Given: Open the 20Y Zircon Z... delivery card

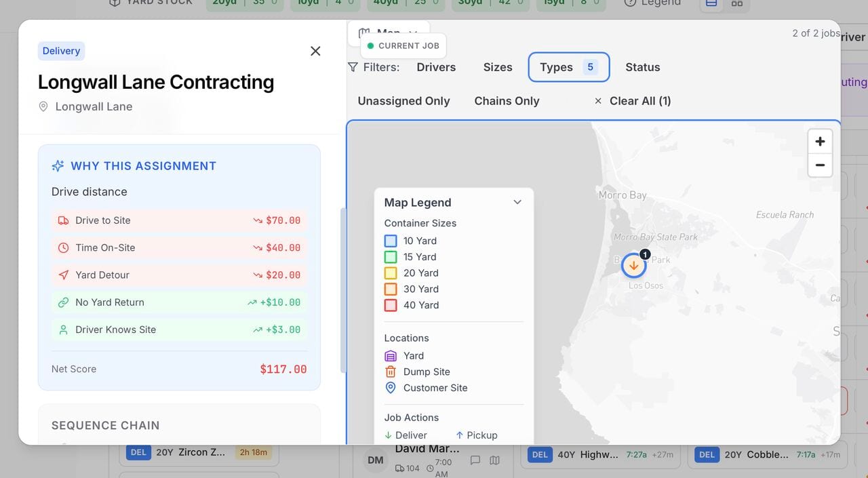Looking at the screenshot, I should [x=199, y=452].
